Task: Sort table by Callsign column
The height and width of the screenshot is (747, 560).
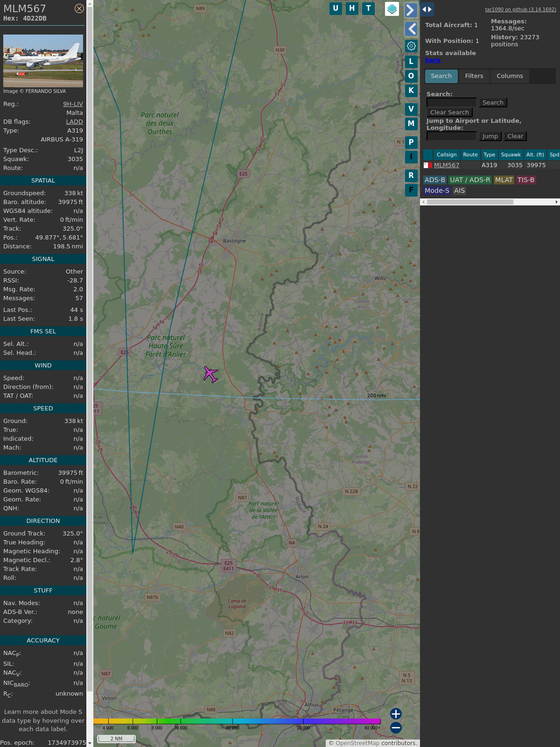Action: point(447,155)
